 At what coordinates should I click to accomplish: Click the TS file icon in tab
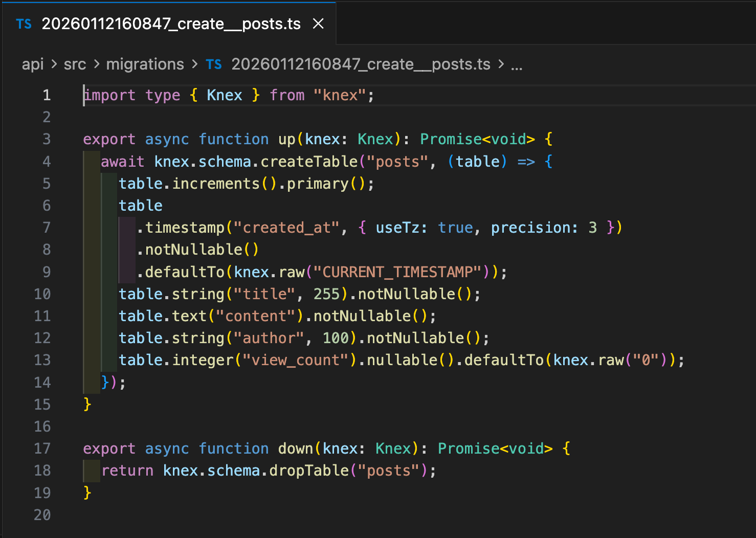pos(24,24)
